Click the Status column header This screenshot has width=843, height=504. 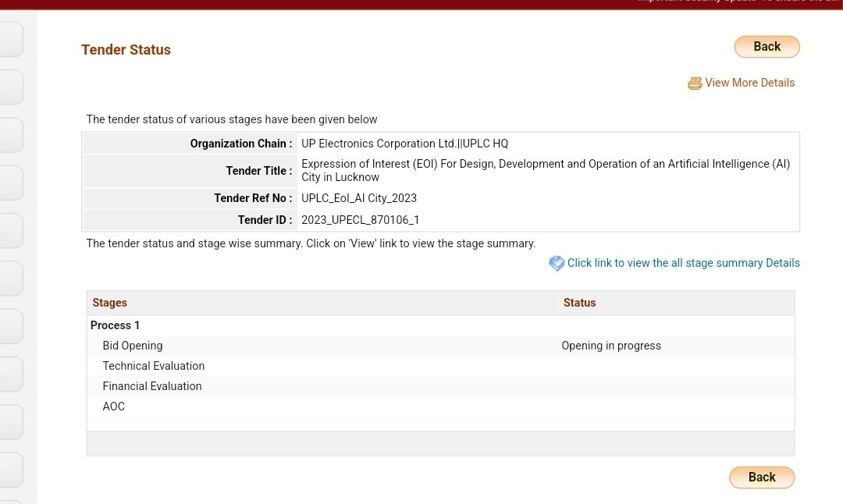pos(579,303)
